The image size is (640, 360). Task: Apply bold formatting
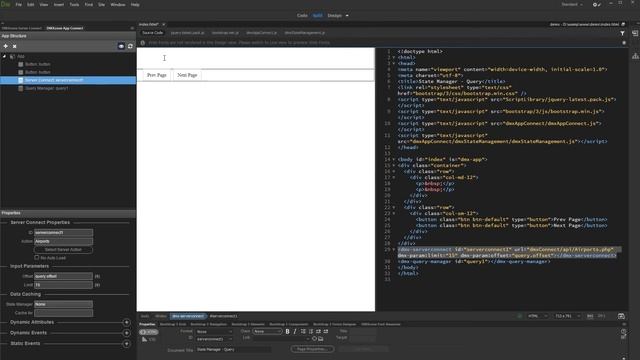pos(287,331)
